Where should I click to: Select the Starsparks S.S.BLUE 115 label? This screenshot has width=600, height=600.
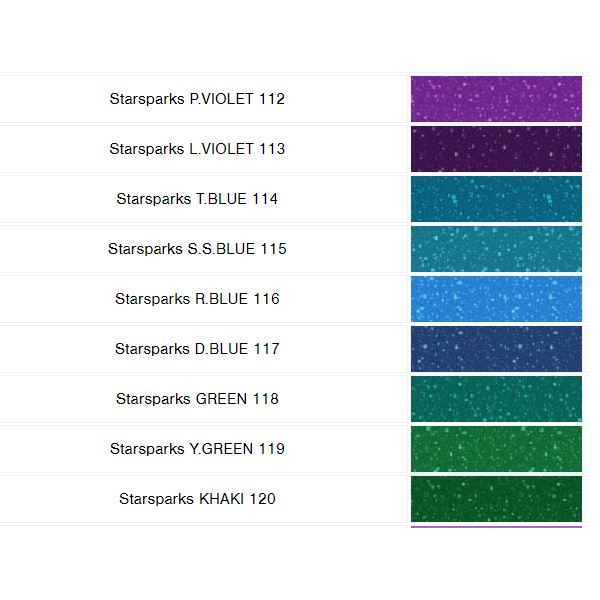[197, 249]
